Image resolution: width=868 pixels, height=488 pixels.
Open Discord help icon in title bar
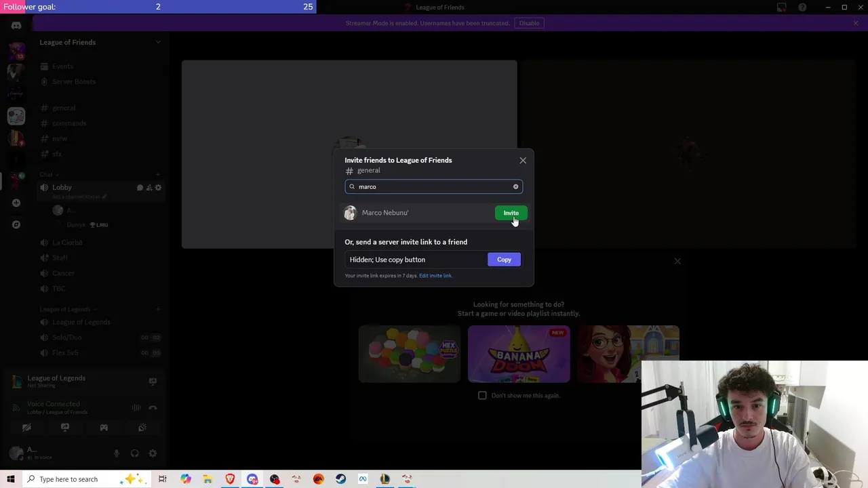coord(802,7)
